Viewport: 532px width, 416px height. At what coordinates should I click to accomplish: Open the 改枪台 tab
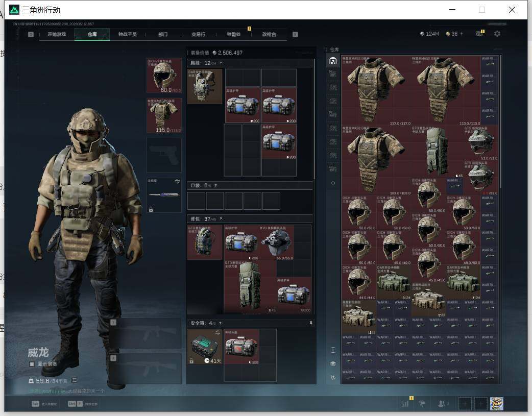click(269, 34)
